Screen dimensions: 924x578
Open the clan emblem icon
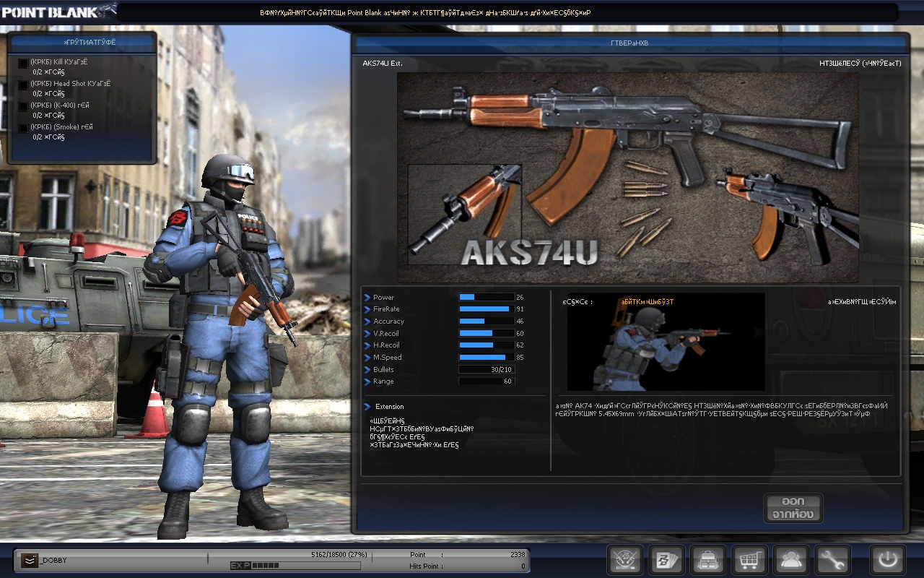625,560
